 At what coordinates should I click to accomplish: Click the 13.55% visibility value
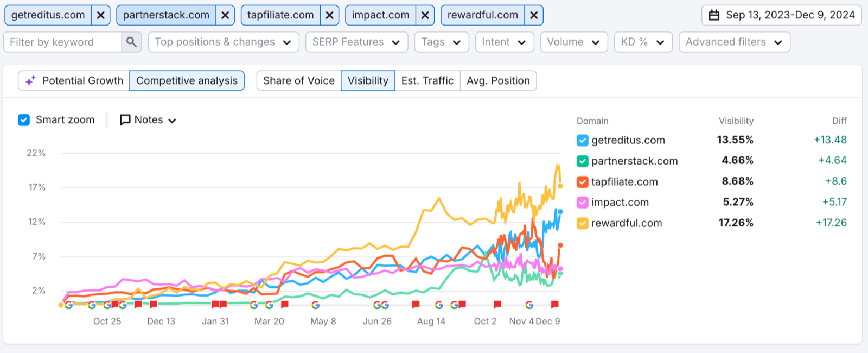click(x=735, y=140)
